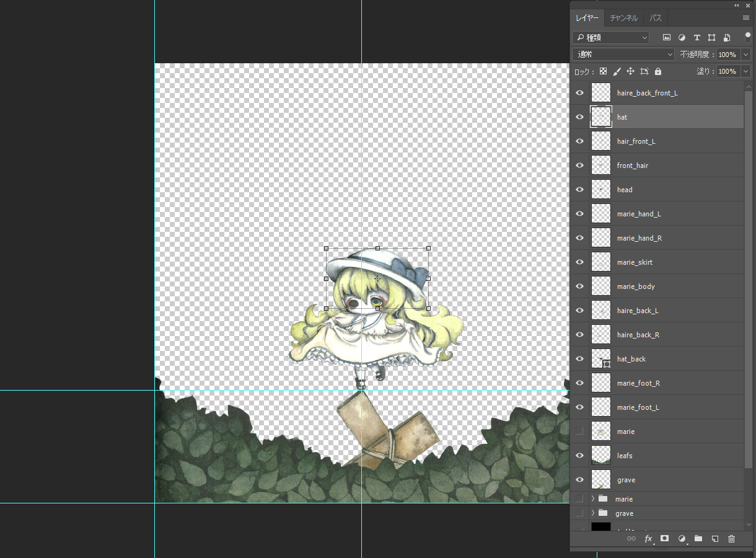
Task: Select the marie_body layer
Action: click(657, 286)
